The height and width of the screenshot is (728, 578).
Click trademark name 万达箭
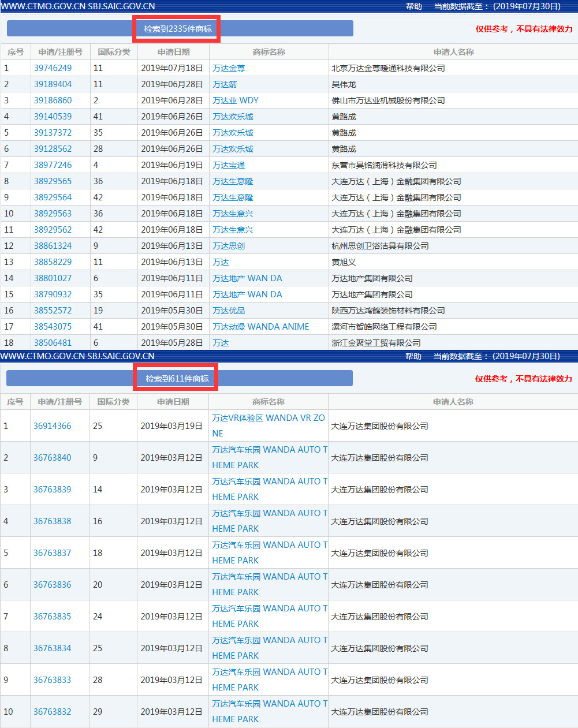[x=225, y=84]
